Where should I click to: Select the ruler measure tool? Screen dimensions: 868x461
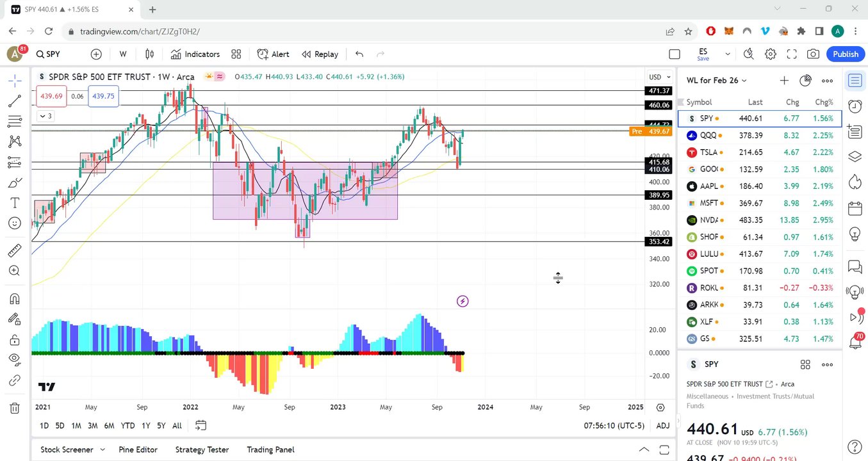15,250
